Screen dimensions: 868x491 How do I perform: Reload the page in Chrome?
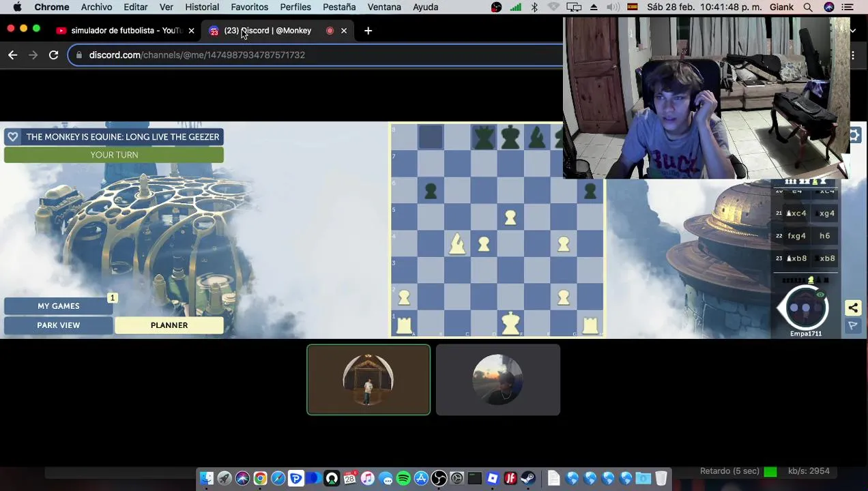coord(53,55)
